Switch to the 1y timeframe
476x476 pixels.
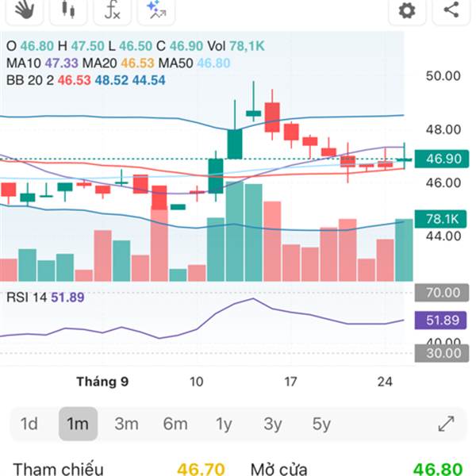pos(224,424)
